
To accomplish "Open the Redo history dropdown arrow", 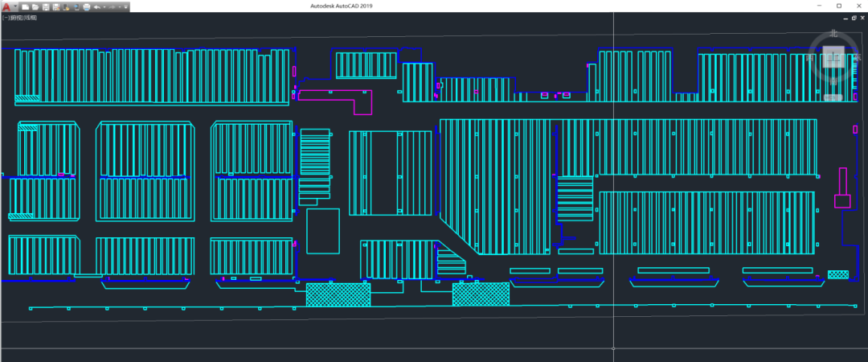I will 120,7.
